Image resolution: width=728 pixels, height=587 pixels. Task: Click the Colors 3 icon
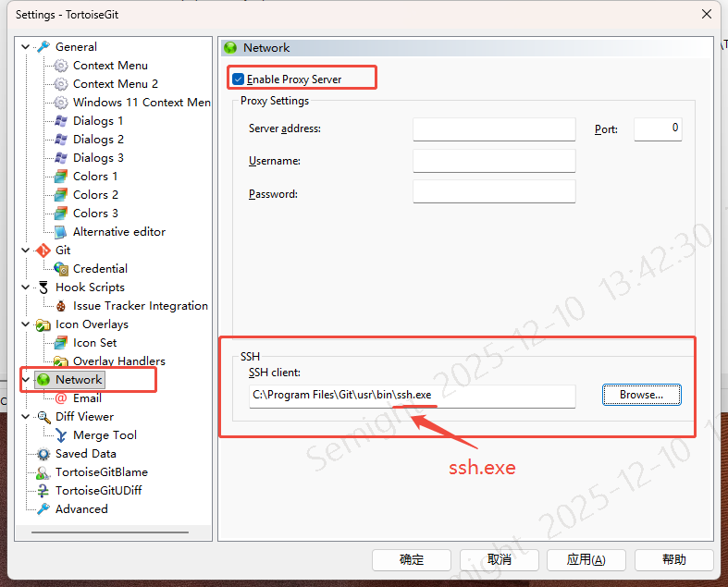click(x=61, y=214)
